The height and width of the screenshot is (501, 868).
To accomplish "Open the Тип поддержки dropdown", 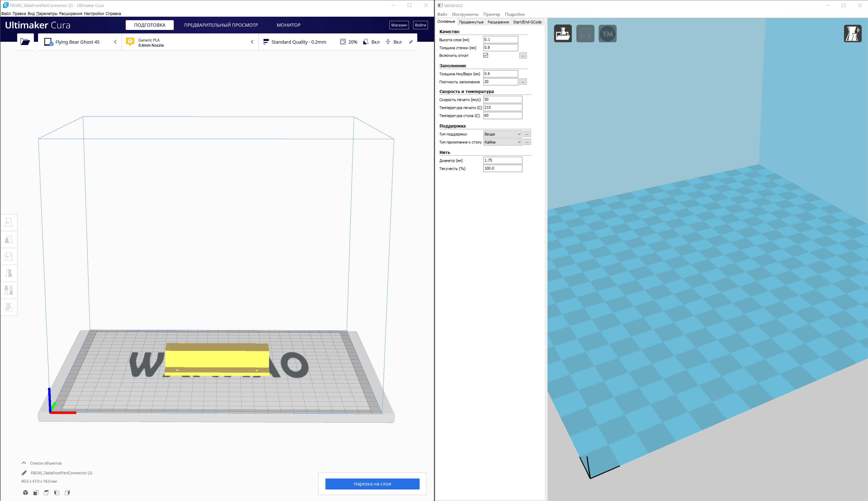I will [x=502, y=134].
